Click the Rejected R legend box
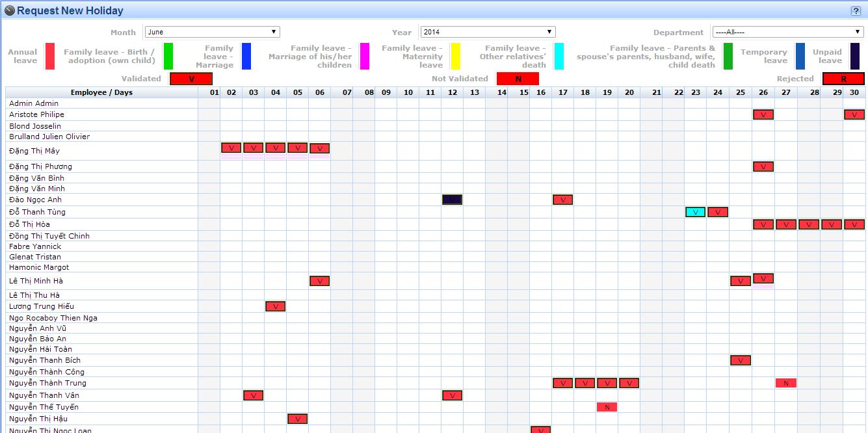Image resolution: width=868 pixels, height=433 pixels. (843, 79)
